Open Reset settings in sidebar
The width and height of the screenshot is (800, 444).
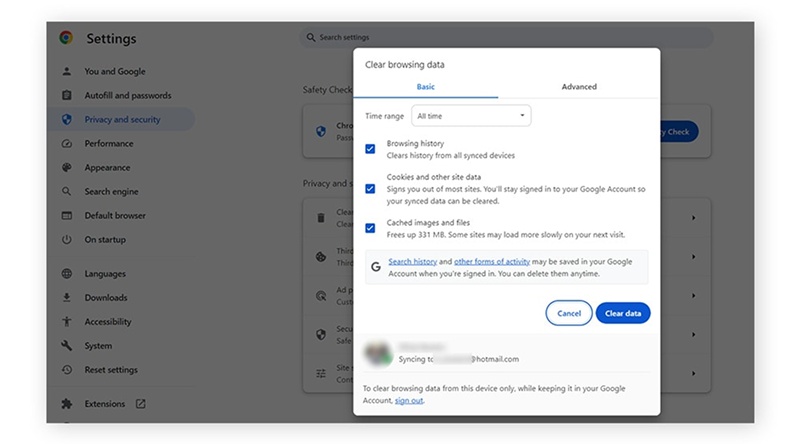pyautogui.click(x=111, y=370)
